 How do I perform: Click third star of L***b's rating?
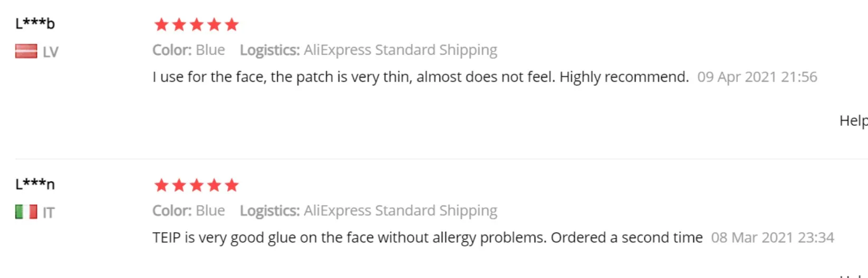(x=197, y=25)
